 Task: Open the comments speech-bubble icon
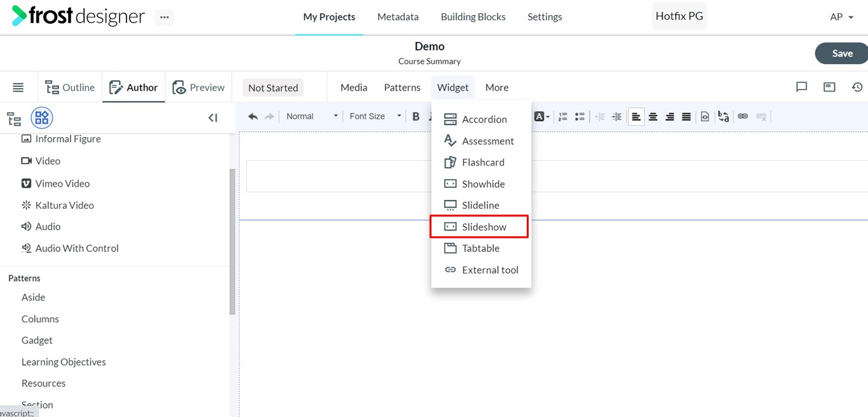point(801,87)
